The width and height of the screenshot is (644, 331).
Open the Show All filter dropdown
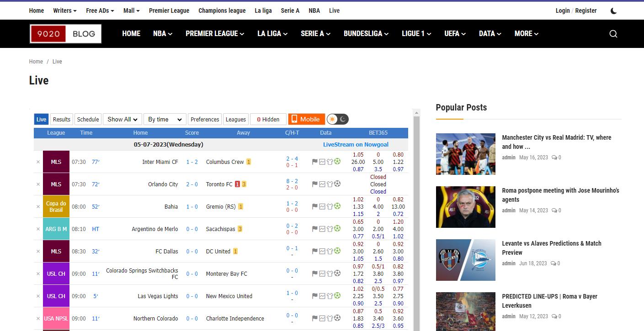(x=122, y=119)
